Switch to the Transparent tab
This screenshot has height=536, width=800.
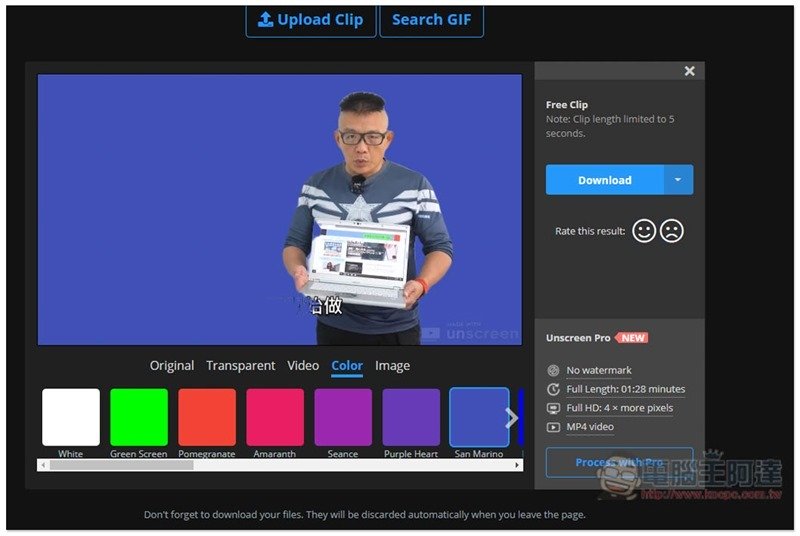(x=240, y=366)
